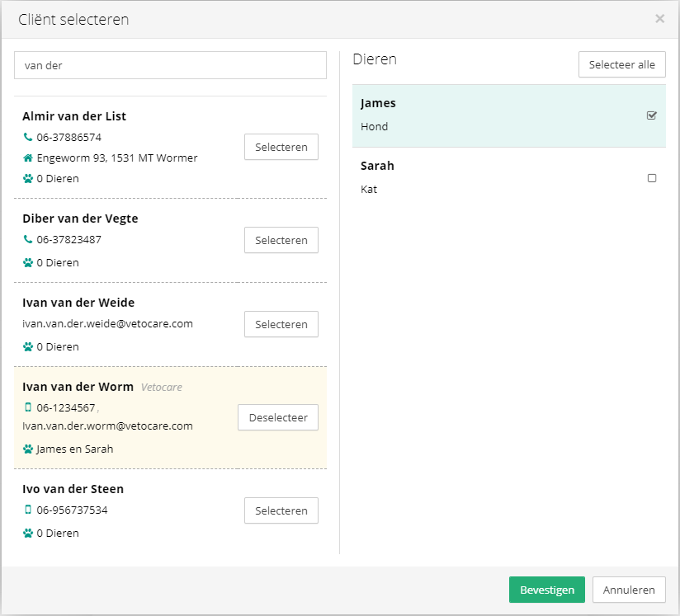Click phone number 06-956737534
Viewport: 680px width, 616px height.
tap(72, 510)
